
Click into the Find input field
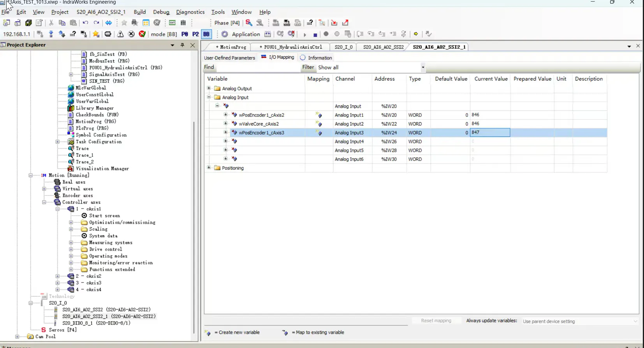click(257, 67)
